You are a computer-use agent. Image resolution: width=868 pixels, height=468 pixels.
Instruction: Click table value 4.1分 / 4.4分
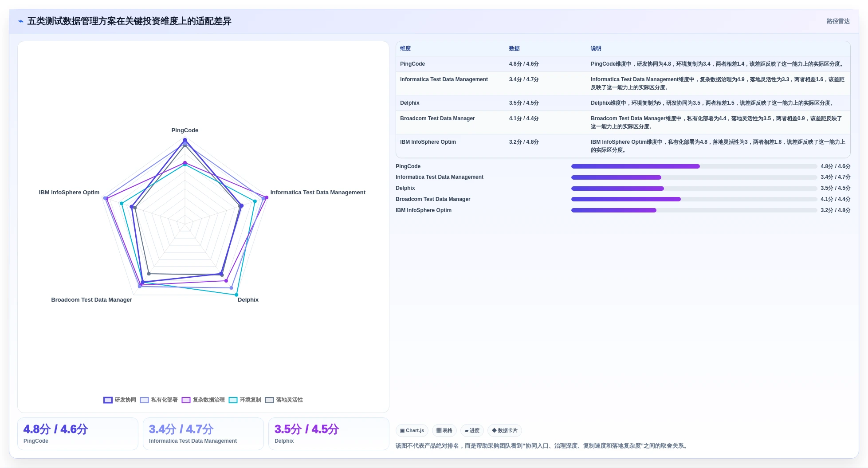524,118
